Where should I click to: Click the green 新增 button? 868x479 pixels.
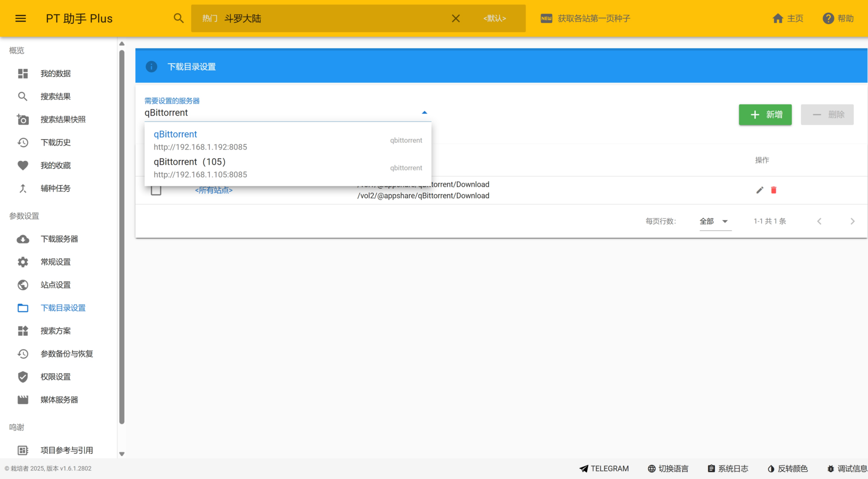pyautogui.click(x=765, y=115)
